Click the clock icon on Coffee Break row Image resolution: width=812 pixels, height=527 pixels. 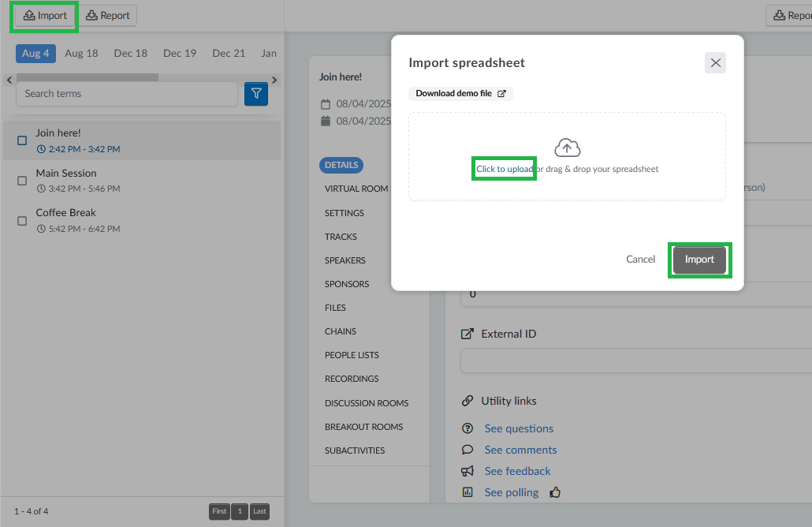click(41, 229)
